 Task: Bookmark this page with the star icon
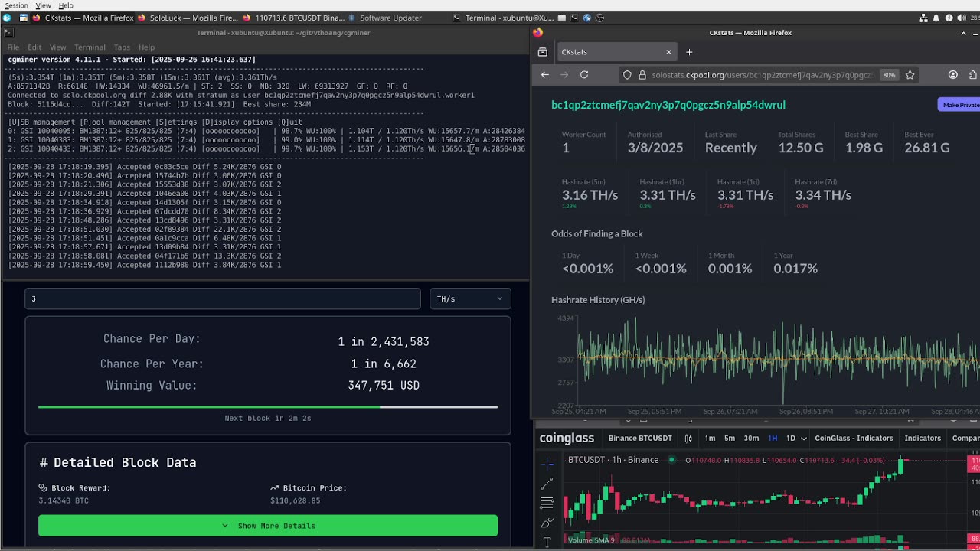click(x=910, y=75)
